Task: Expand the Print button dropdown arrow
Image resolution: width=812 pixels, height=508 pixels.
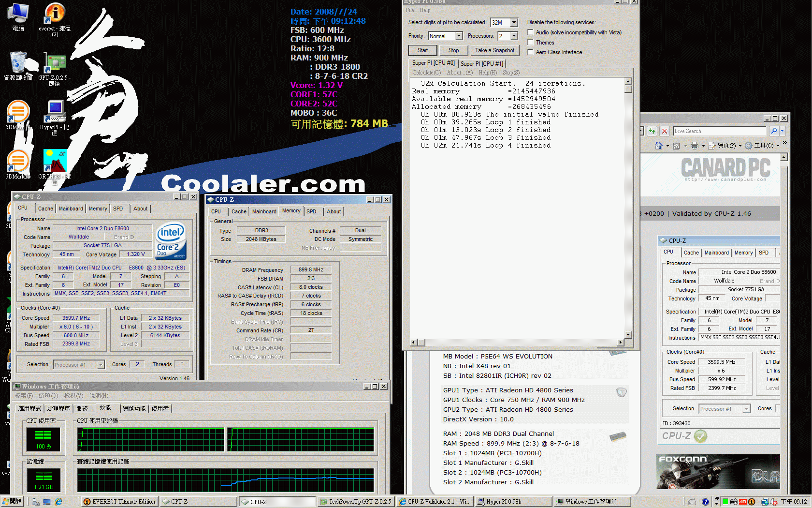Action: (703, 146)
